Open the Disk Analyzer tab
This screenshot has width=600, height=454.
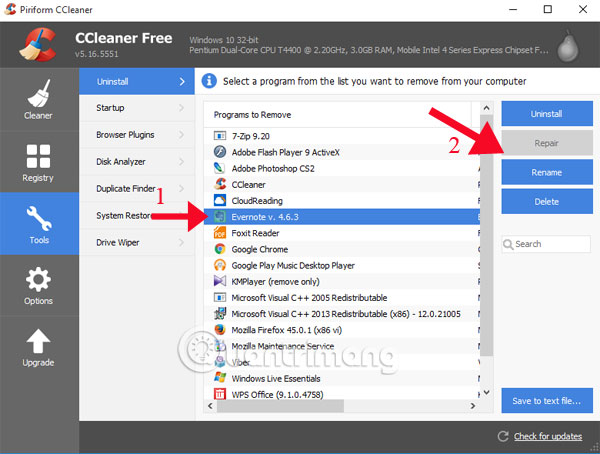pos(137,162)
